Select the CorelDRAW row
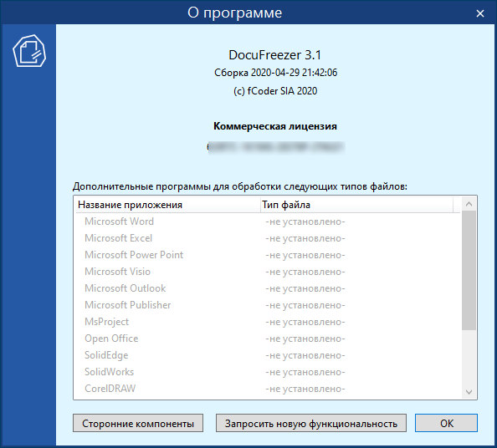Image resolution: width=497 pixels, height=448 pixels. tap(268, 389)
